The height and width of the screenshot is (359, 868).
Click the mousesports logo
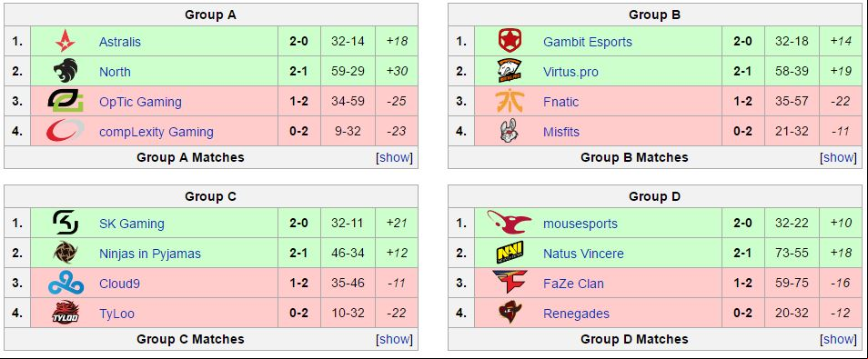pos(510,223)
